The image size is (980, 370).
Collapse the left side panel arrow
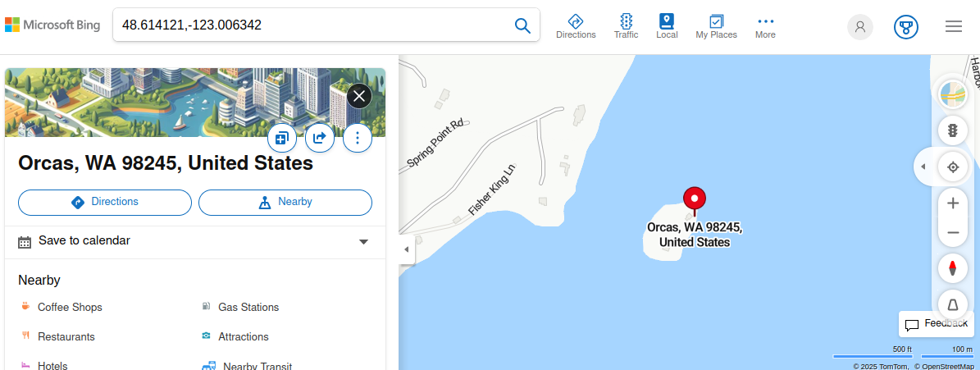[x=406, y=249]
